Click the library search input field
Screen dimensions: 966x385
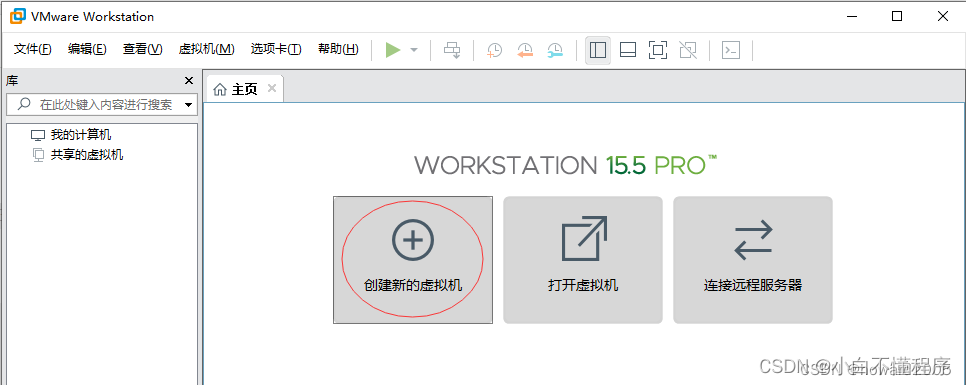coord(101,105)
